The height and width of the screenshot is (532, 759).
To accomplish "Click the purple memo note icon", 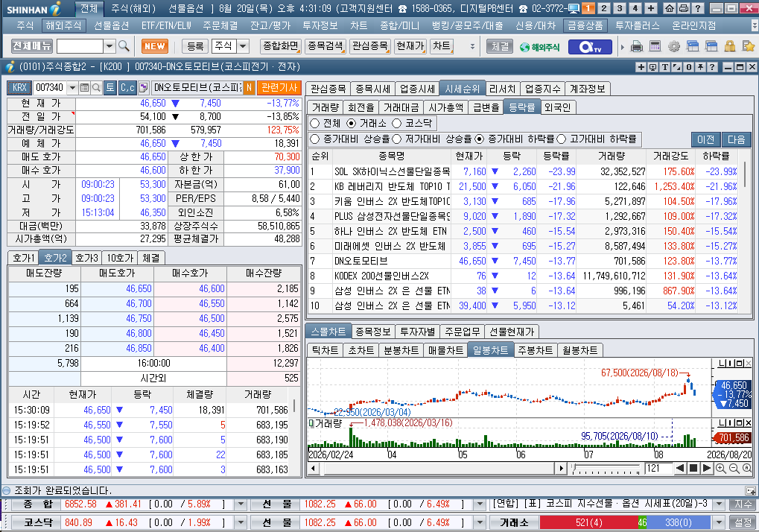I will tap(143, 88).
